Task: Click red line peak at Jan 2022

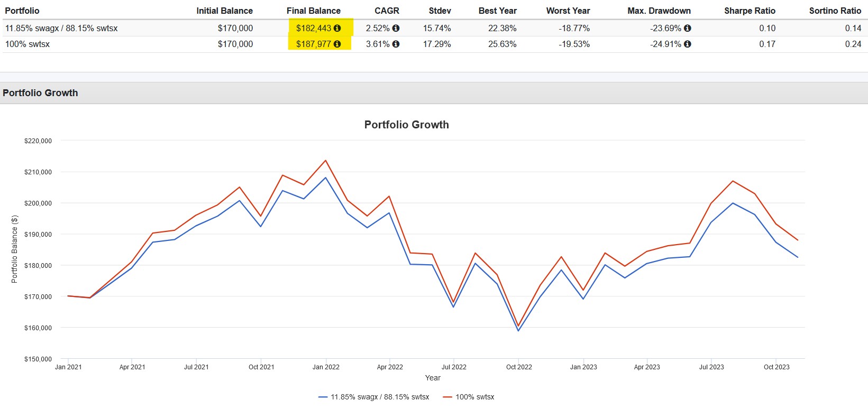Action: pyautogui.click(x=325, y=161)
